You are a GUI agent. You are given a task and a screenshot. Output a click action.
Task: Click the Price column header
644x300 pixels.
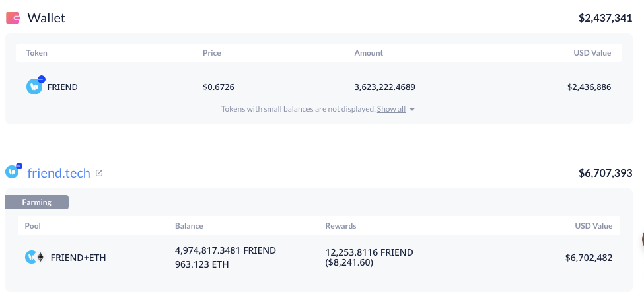point(212,53)
